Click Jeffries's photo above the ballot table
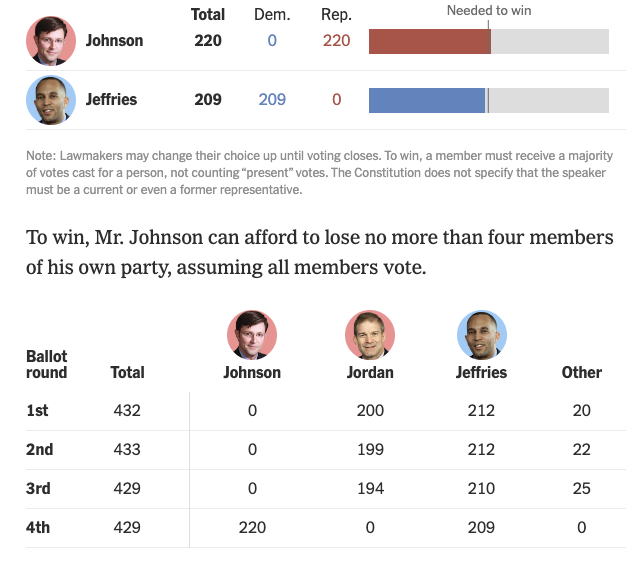The width and height of the screenshot is (630, 575). (x=482, y=335)
